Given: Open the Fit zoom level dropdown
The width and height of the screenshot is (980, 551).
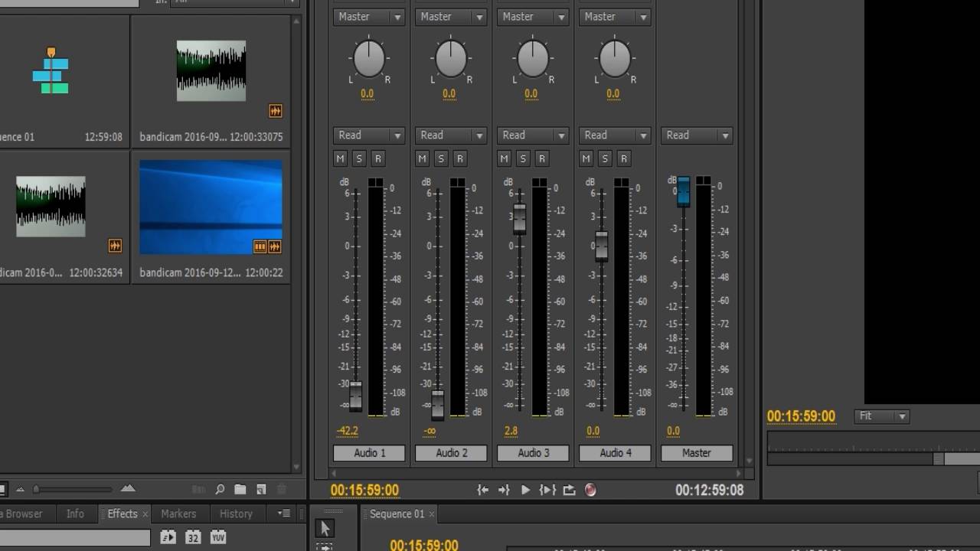Looking at the screenshot, I should pos(882,416).
